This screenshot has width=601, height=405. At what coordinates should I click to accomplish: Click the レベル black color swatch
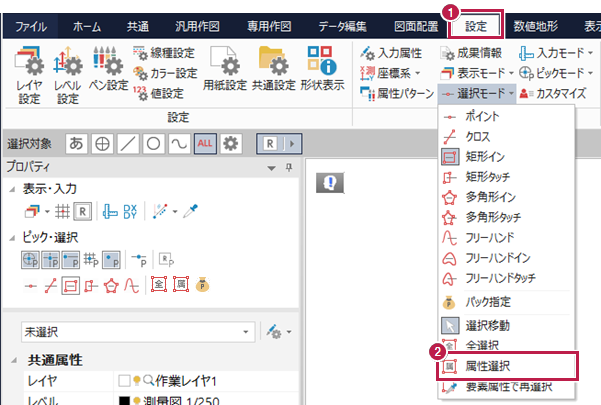click(126, 399)
